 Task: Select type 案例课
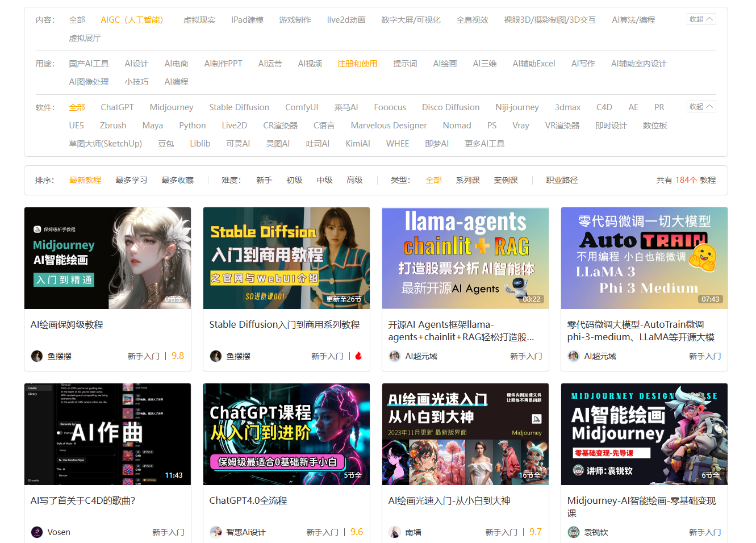pyautogui.click(x=506, y=180)
